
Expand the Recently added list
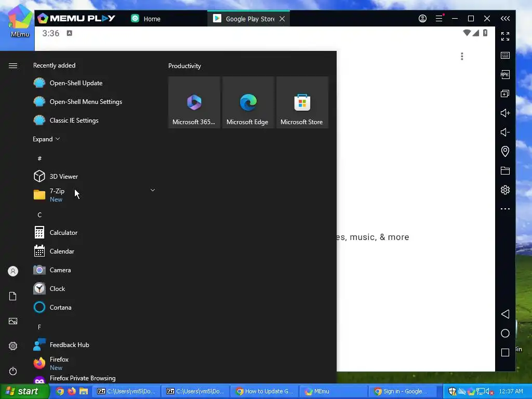tap(46, 139)
